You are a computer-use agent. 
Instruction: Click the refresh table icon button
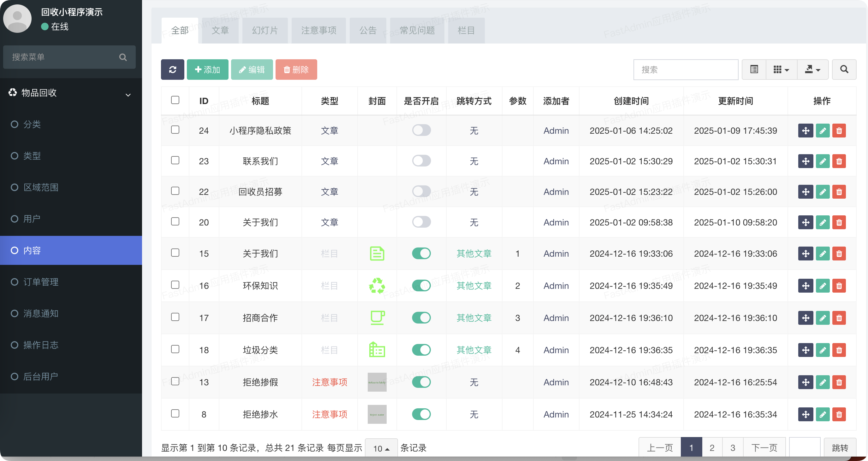pyautogui.click(x=173, y=70)
